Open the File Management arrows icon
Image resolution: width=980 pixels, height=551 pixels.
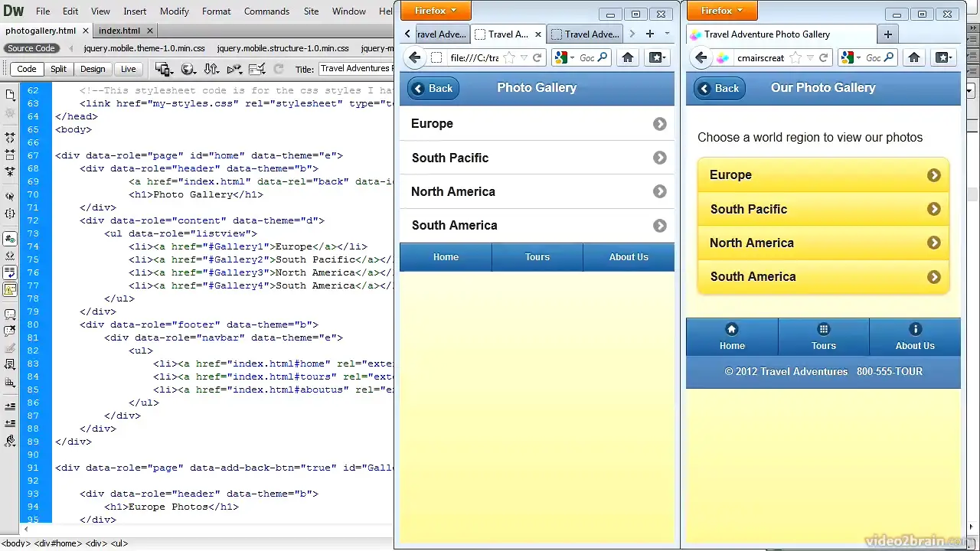click(x=211, y=69)
